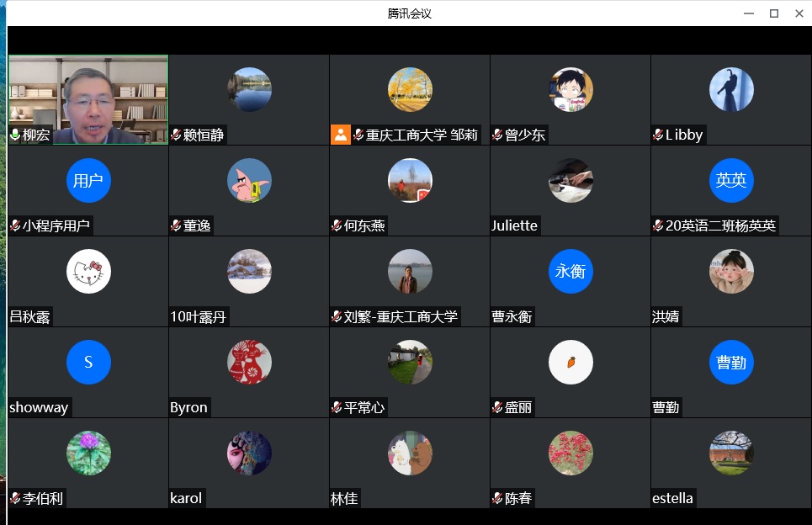The width and height of the screenshot is (812, 525).
Task: Click the muted mic icon next to 曾少东
Action: coord(497,135)
